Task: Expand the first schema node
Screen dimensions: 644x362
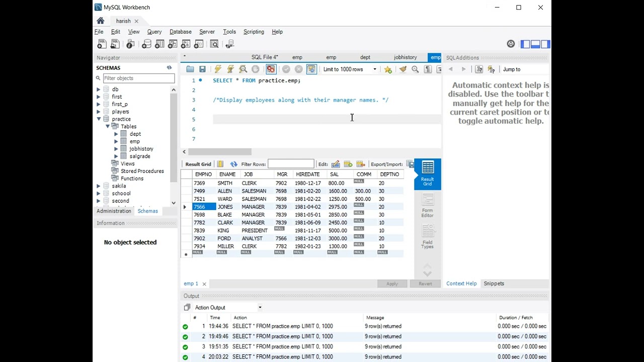Action: click(x=99, y=97)
